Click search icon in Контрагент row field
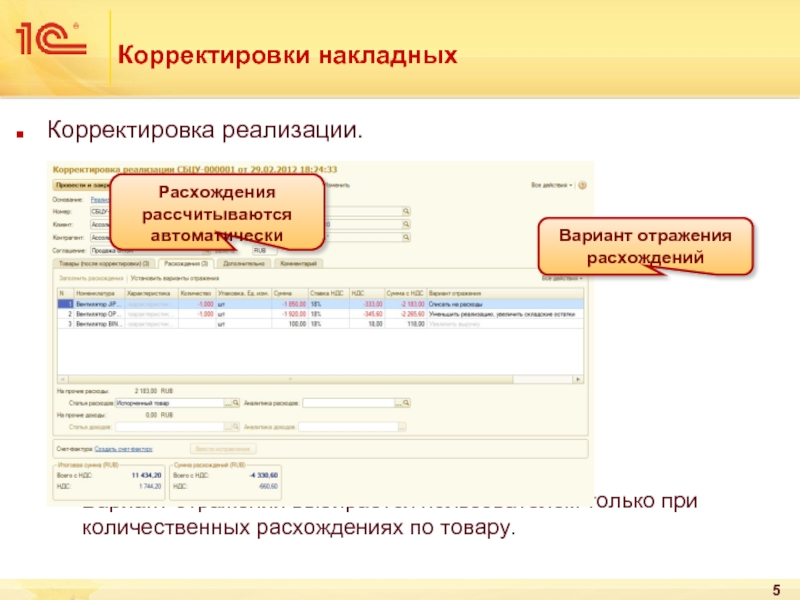Viewport: 800px width, 600px height. coord(406,237)
